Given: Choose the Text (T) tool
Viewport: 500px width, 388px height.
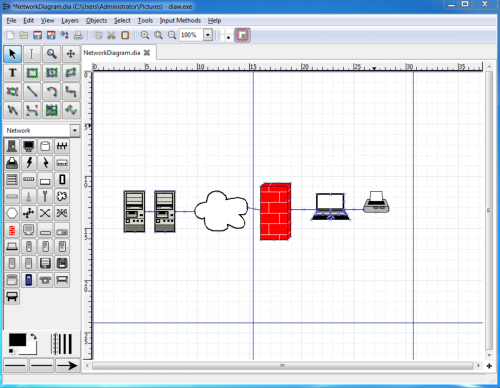Looking at the screenshot, I should coord(12,73).
